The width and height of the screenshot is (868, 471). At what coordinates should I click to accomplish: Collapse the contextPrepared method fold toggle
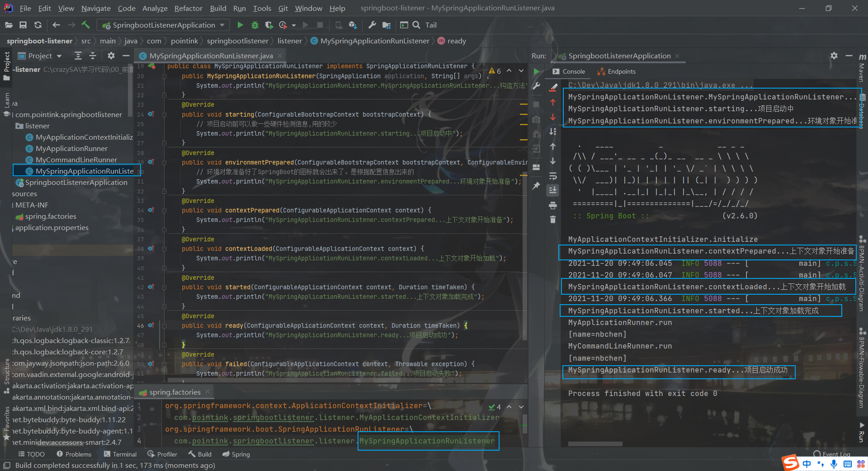click(165, 210)
